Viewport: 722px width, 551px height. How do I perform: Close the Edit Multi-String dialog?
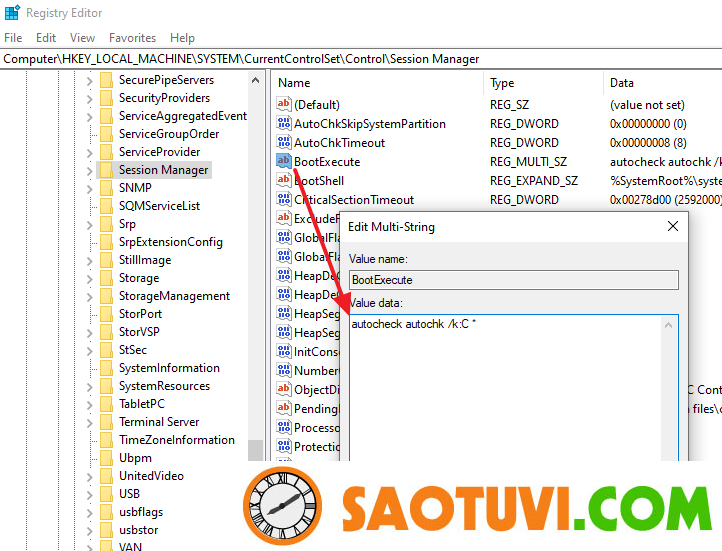673,226
